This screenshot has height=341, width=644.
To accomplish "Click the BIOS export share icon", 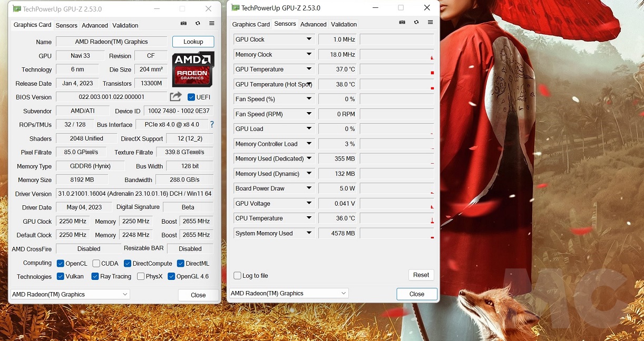I will [175, 97].
